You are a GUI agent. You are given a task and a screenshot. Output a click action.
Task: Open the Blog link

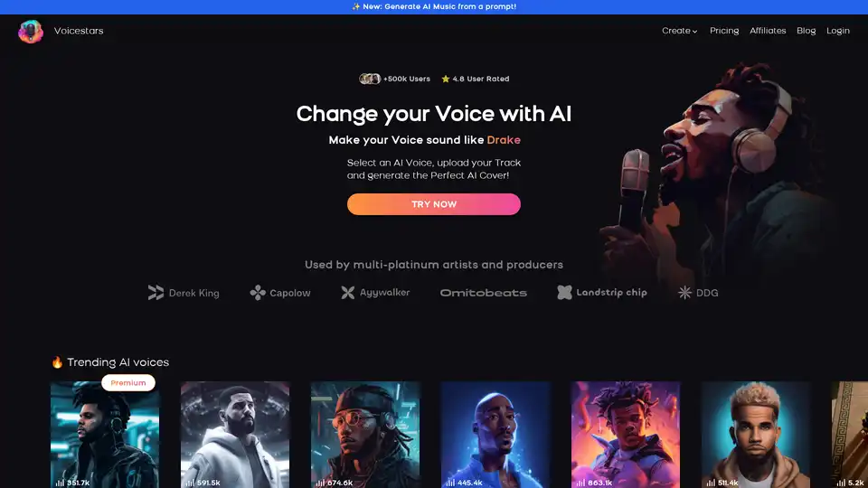(x=806, y=31)
